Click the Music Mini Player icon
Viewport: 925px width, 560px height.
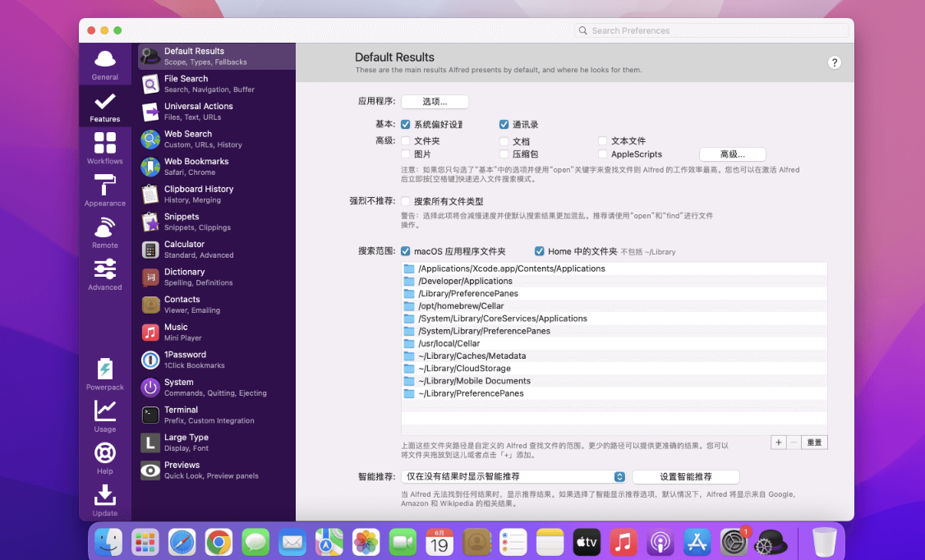pyautogui.click(x=150, y=333)
